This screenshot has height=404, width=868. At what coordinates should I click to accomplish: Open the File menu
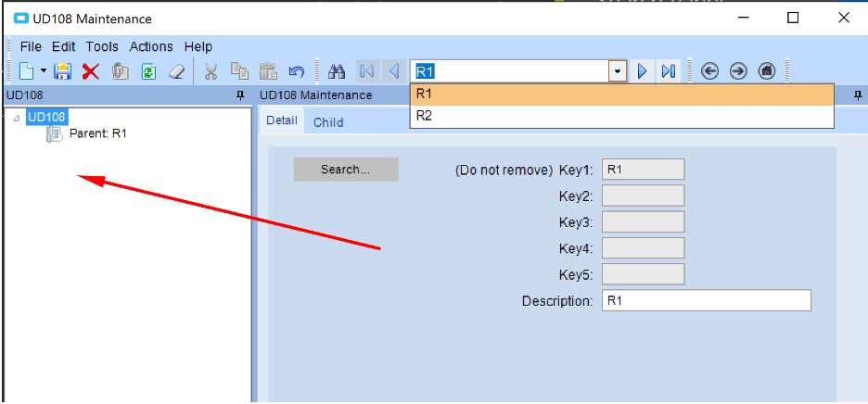pos(31,46)
